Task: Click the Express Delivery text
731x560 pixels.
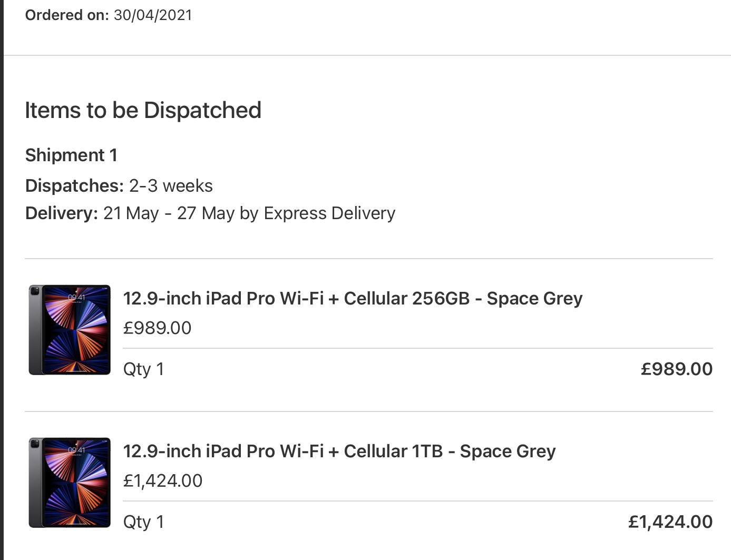Action: pos(329,213)
